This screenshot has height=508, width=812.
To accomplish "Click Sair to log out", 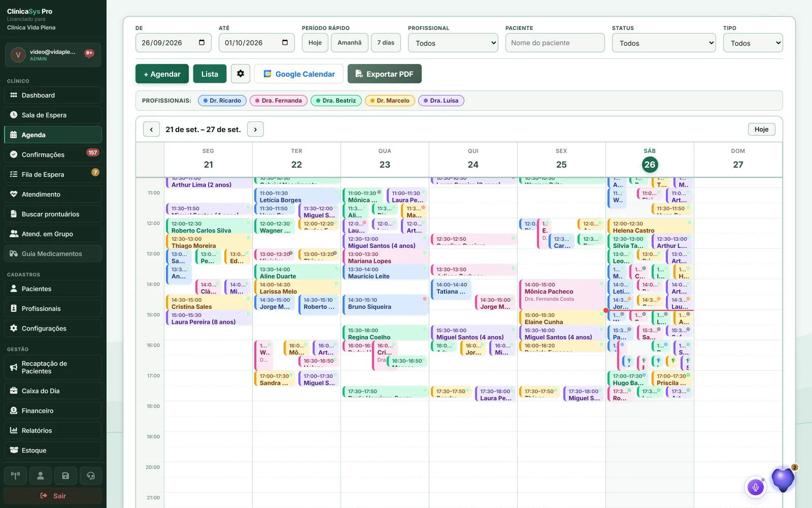I will [53, 496].
